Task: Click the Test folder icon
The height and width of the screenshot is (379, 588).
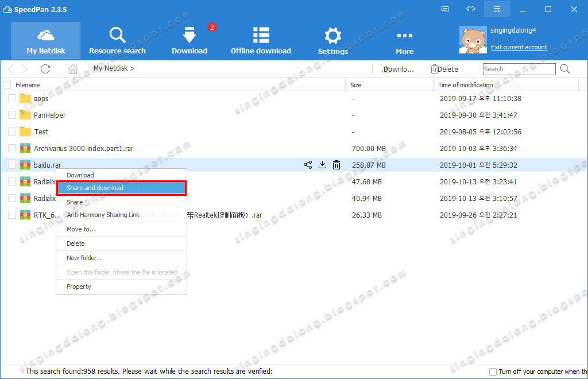Action: click(25, 131)
